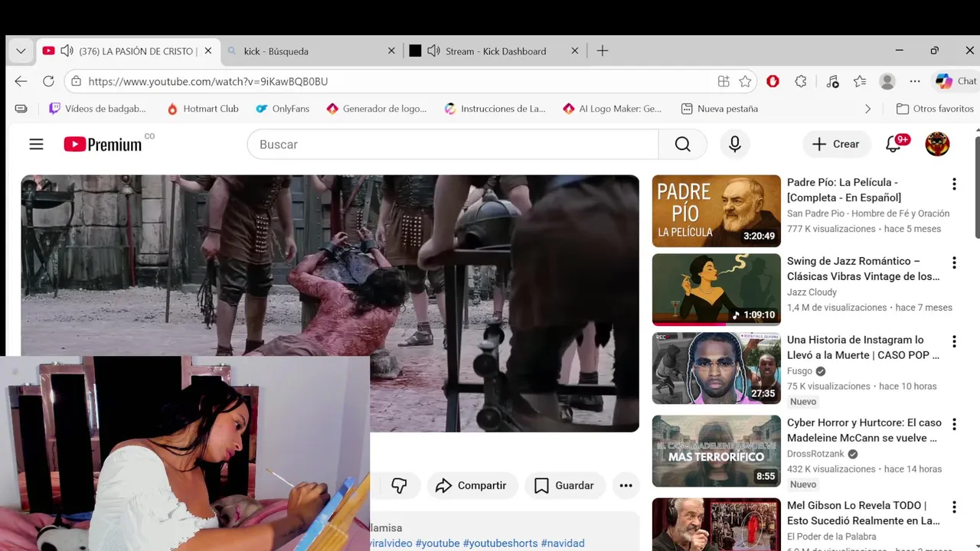Click the page vertical scrollbar thumb

[x=977, y=187]
